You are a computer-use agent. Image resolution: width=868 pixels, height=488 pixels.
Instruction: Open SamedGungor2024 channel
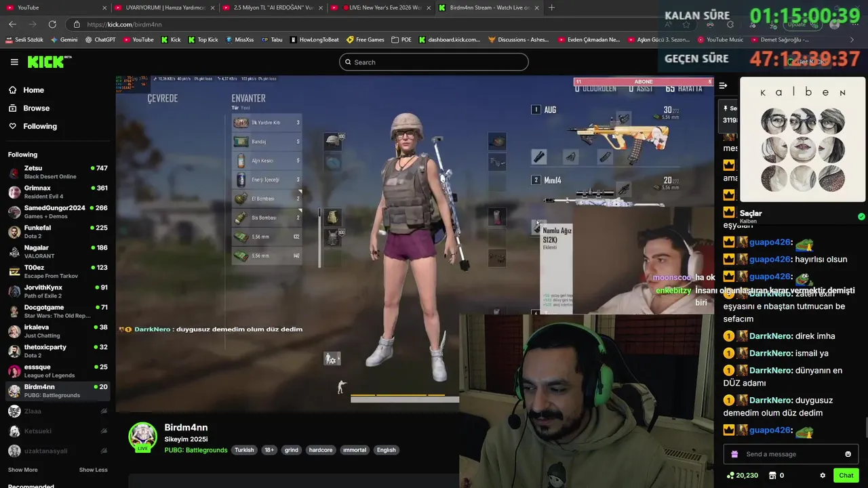[x=58, y=211]
